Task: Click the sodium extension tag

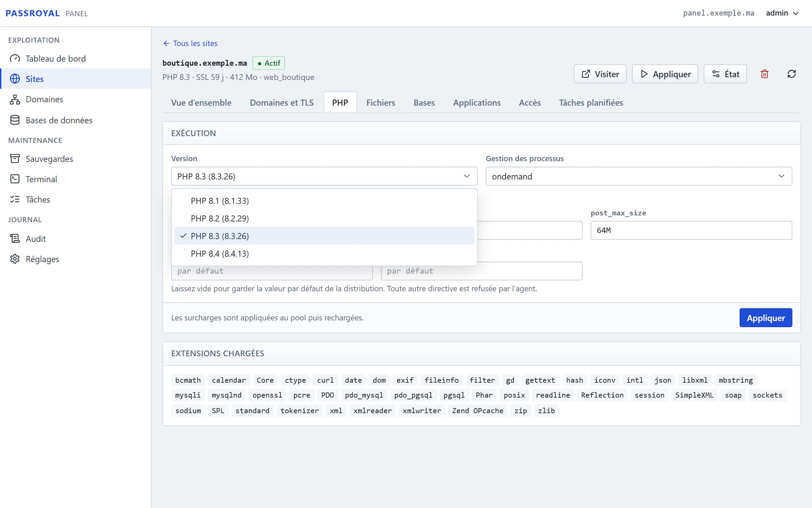Action: click(x=188, y=410)
